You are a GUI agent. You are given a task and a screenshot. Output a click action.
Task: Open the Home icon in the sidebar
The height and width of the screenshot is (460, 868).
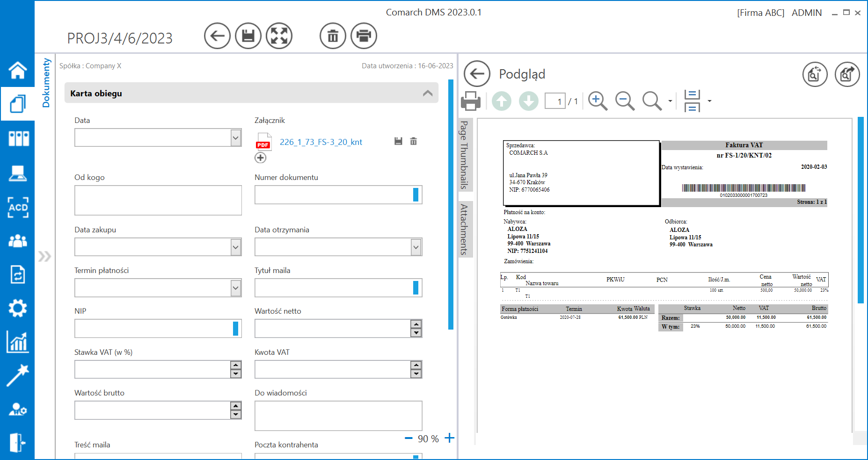click(18, 70)
